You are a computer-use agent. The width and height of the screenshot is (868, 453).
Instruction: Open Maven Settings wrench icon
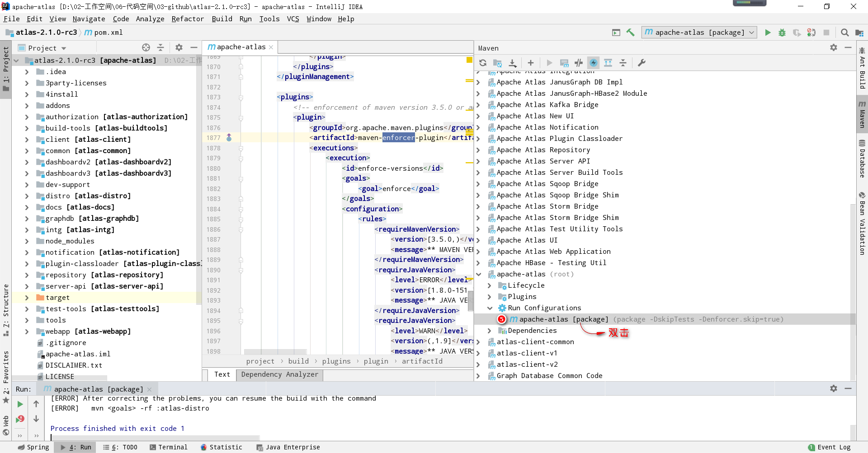642,63
